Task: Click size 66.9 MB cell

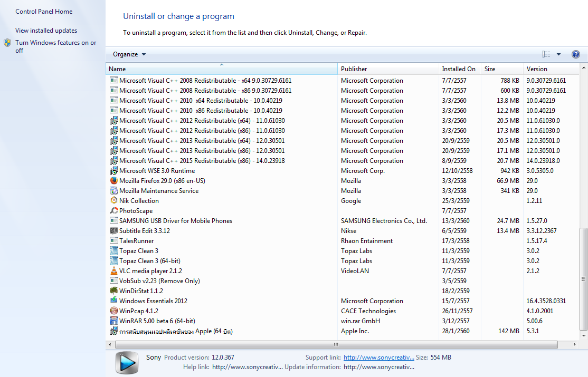Action: tap(508, 181)
